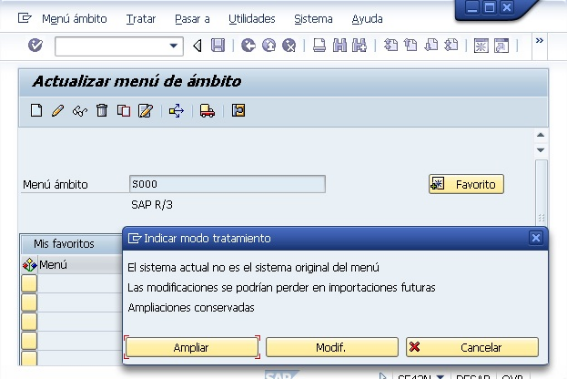
Task: Click scroll down arrow on the right
Action: point(541,150)
